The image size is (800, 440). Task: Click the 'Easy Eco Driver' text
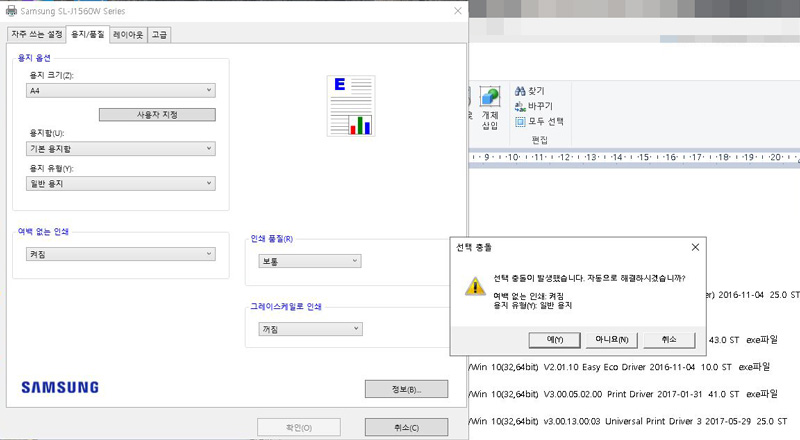pos(614,367)
